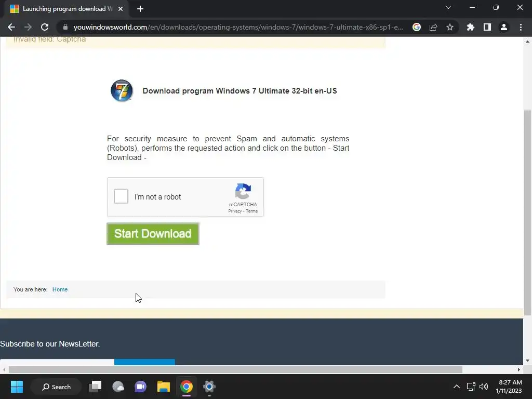Image resolution: width=532 pixels, height=399 pixels.
Task: Click the scroll-up arrow of page scrollbar
Action: point(528,42)
